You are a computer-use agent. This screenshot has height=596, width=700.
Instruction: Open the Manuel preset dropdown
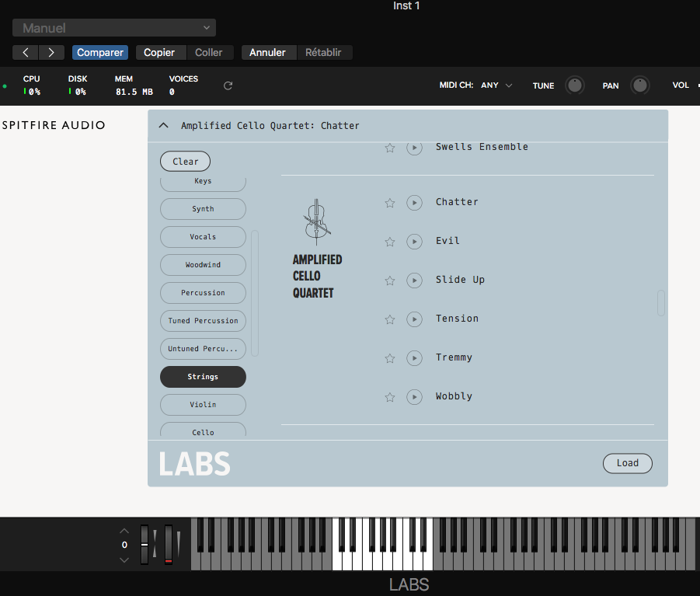point(113,27)
